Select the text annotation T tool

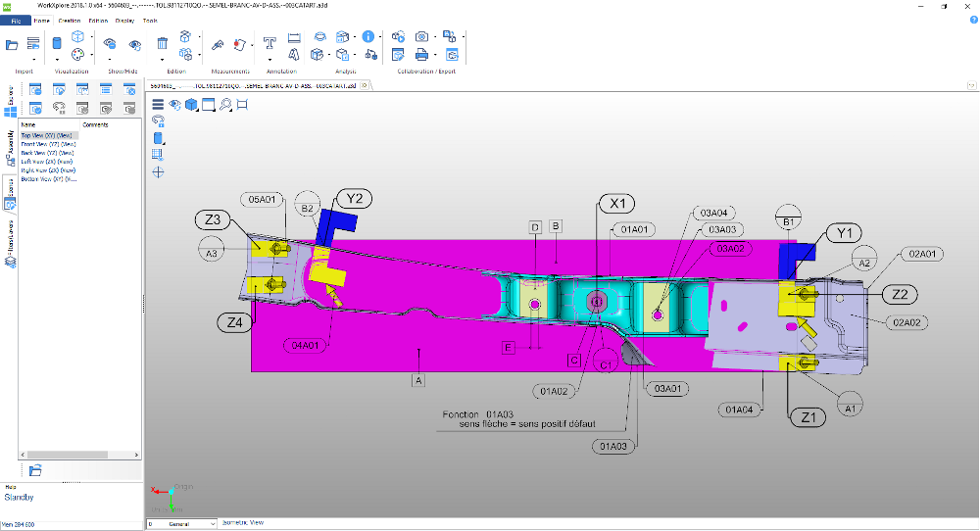pos(269,43)
